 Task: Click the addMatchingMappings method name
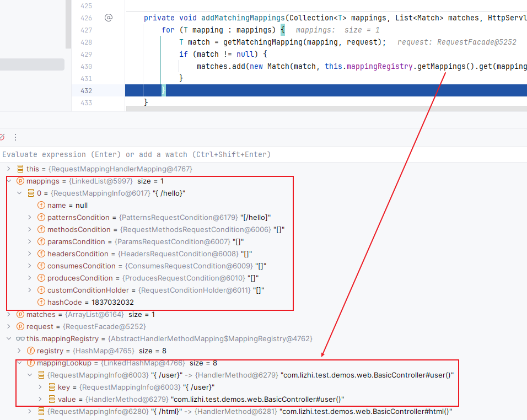[x=243, y=18]
